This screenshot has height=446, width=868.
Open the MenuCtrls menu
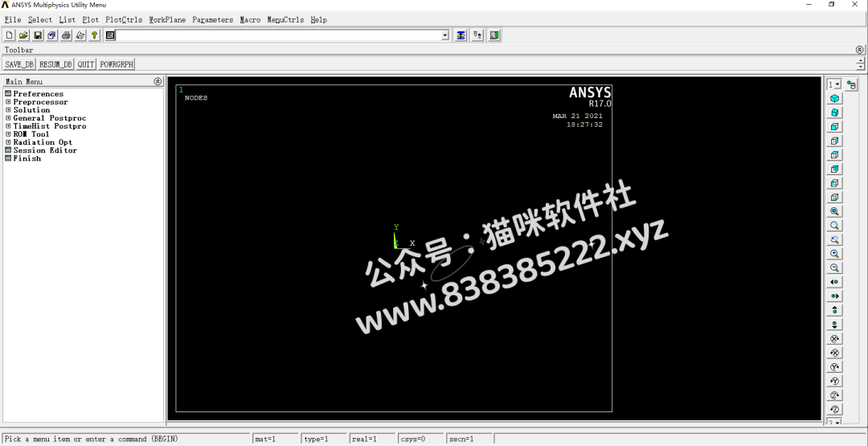(285, 20)
